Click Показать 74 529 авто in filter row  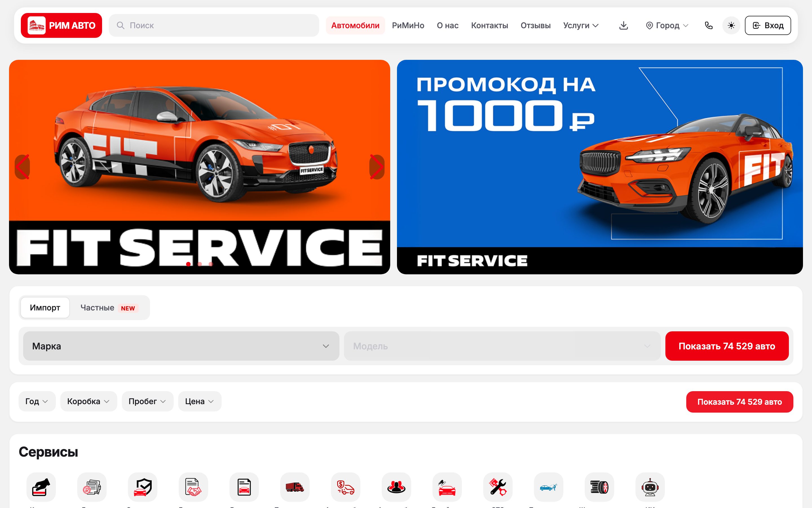point(740,402)
